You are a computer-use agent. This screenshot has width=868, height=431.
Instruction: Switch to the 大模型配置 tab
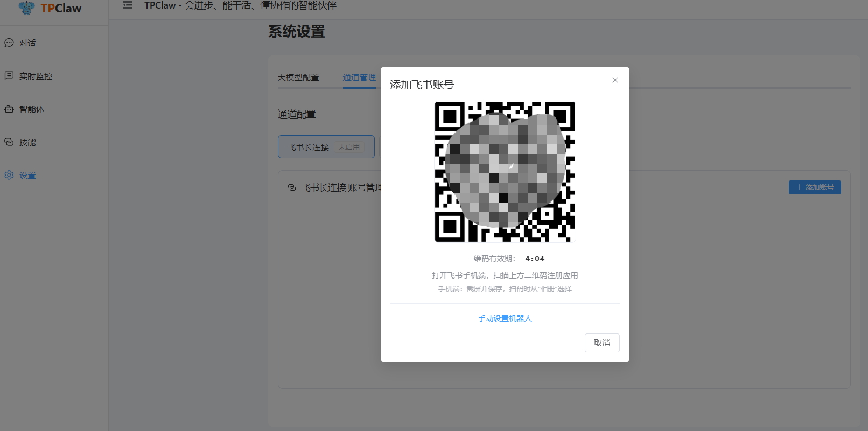click(x=298, y=78)
